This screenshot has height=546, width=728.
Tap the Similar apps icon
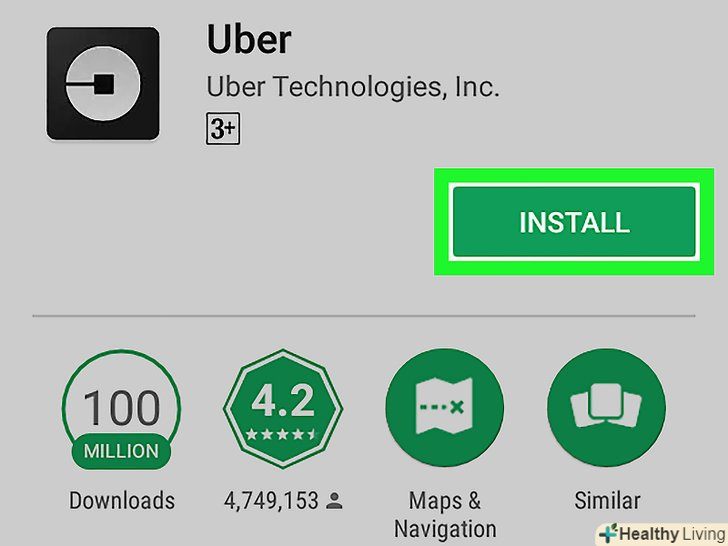click(606, 408)
